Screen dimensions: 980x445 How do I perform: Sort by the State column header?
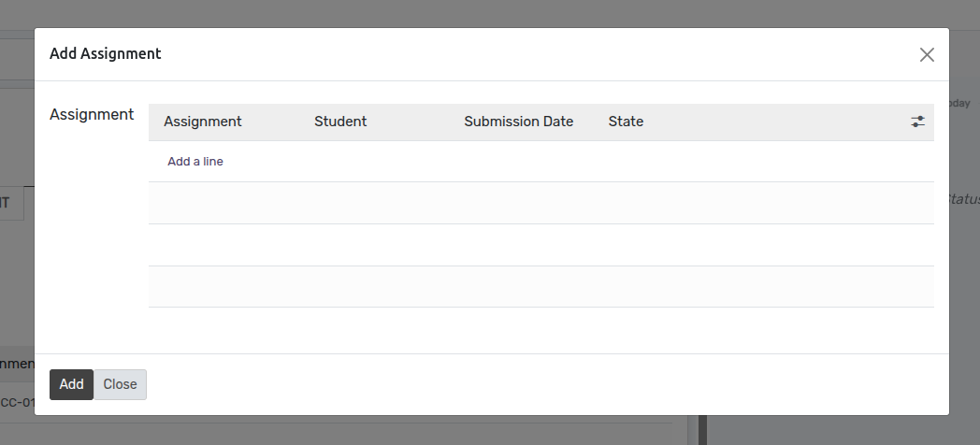(x=626, y=122)
